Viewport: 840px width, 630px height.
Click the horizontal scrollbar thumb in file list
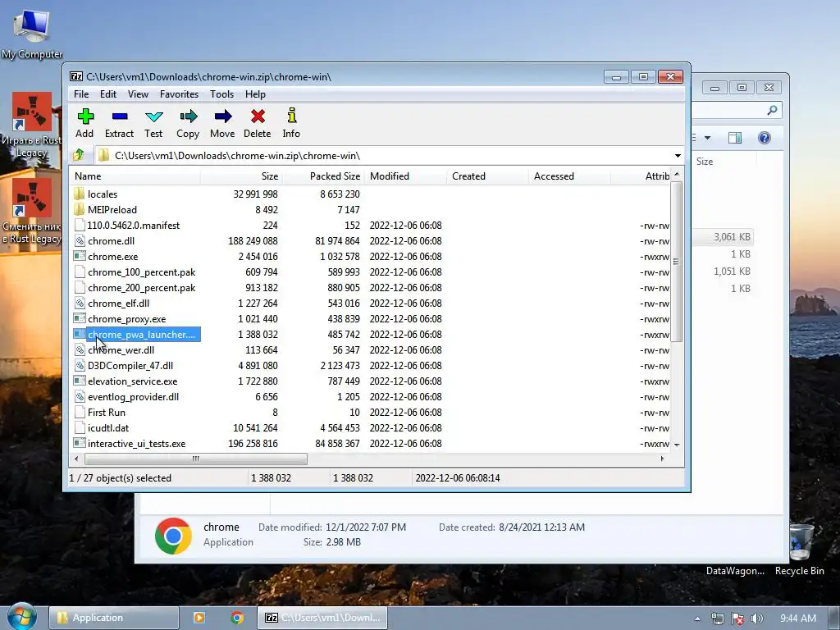tap(196, 459)
